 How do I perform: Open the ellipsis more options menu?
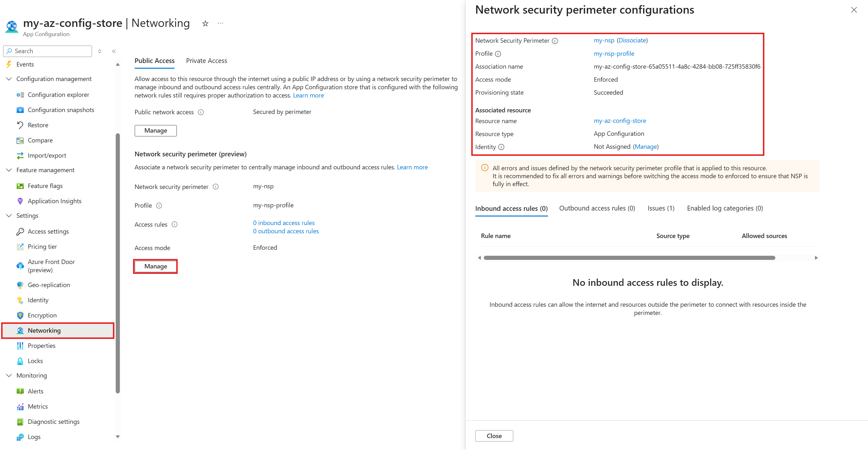tap(220, 23)
